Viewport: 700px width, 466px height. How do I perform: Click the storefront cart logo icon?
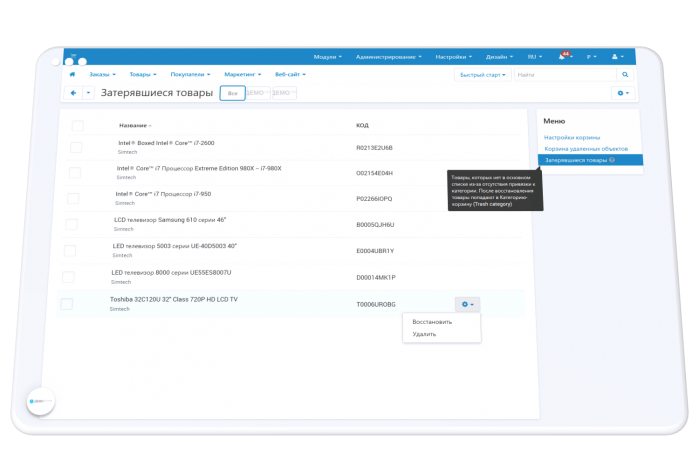(x=73, y=55)
